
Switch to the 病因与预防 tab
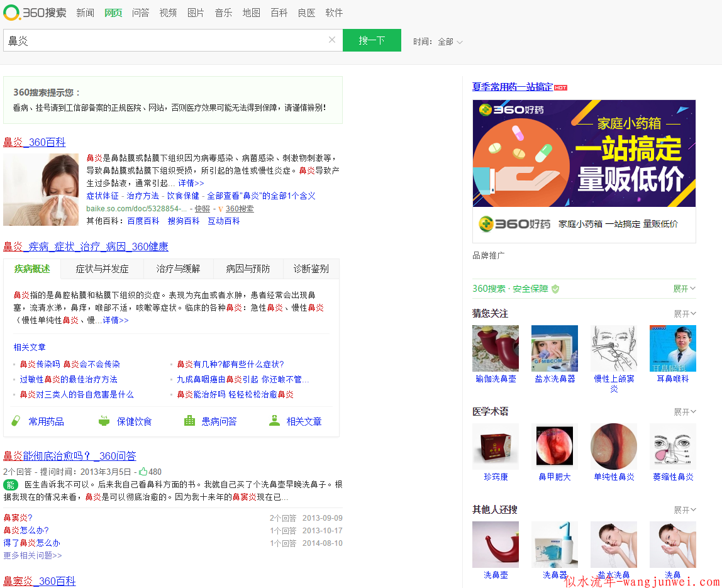click(248, 269)
